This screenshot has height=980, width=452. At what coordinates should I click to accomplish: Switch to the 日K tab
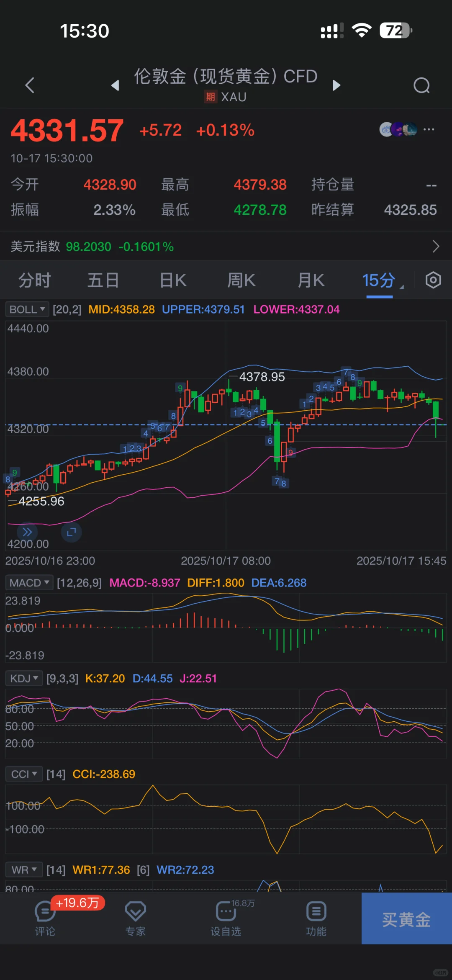(173, 280)
